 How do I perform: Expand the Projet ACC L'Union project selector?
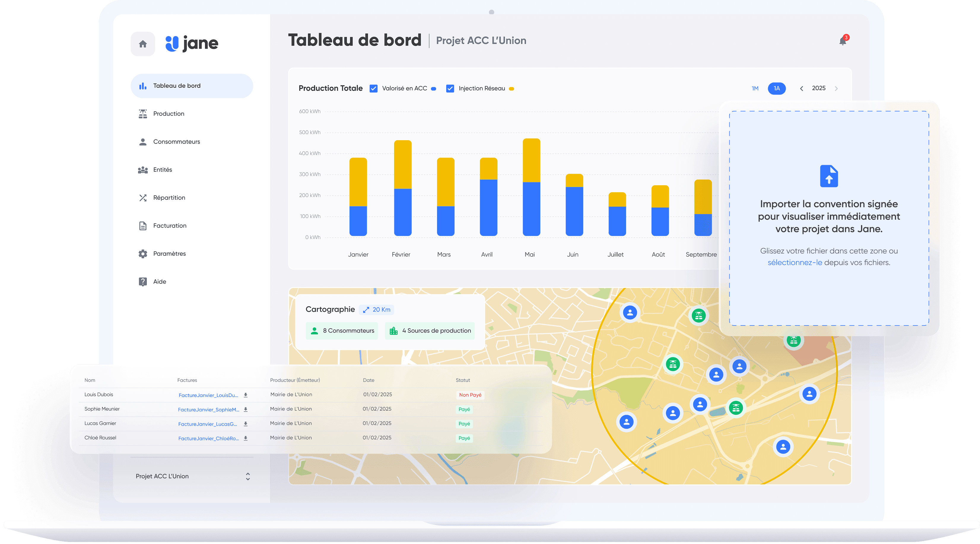pos(248,476)
